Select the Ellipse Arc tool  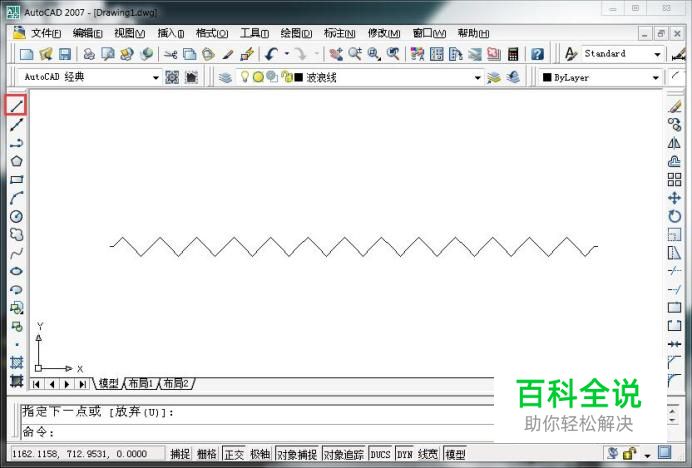16,290
